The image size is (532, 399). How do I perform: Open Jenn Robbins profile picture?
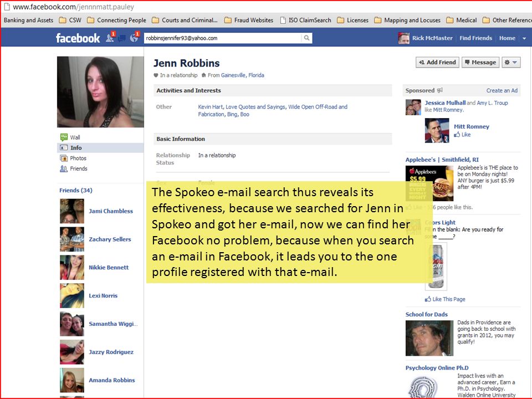click(100, 92)
